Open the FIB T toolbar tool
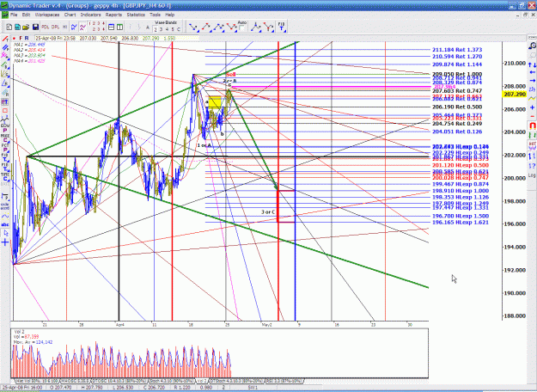This screenshot has width=537, height=392. (281, 27)
